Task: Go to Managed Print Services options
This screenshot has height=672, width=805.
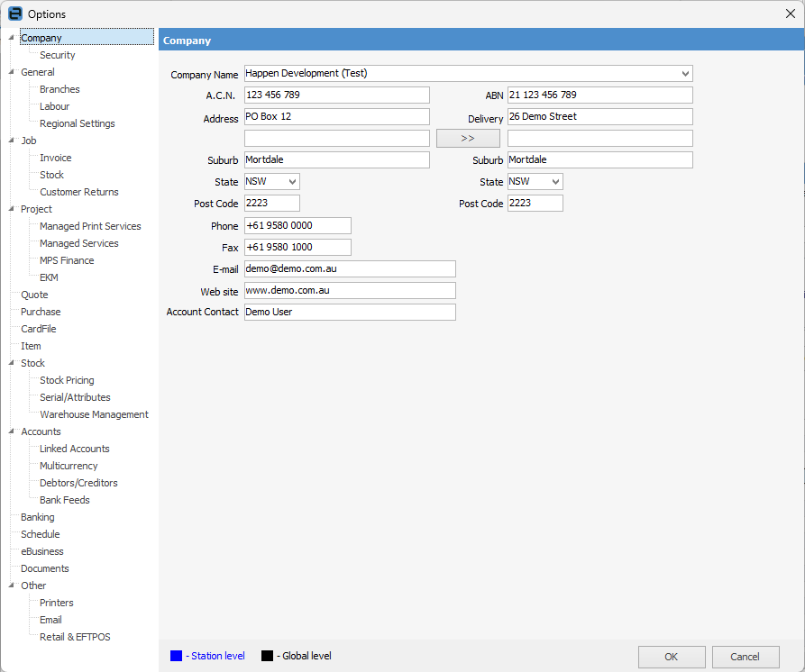Action: tap(90, 226)
